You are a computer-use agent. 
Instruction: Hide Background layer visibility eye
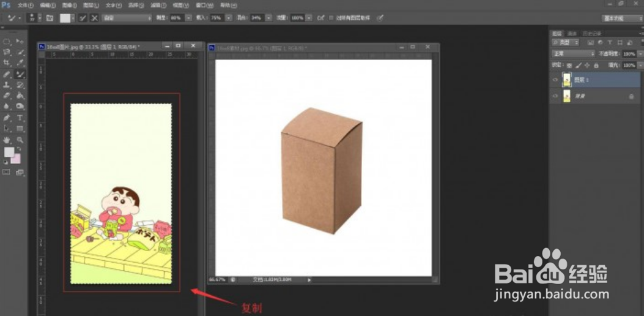pos(555,96)
